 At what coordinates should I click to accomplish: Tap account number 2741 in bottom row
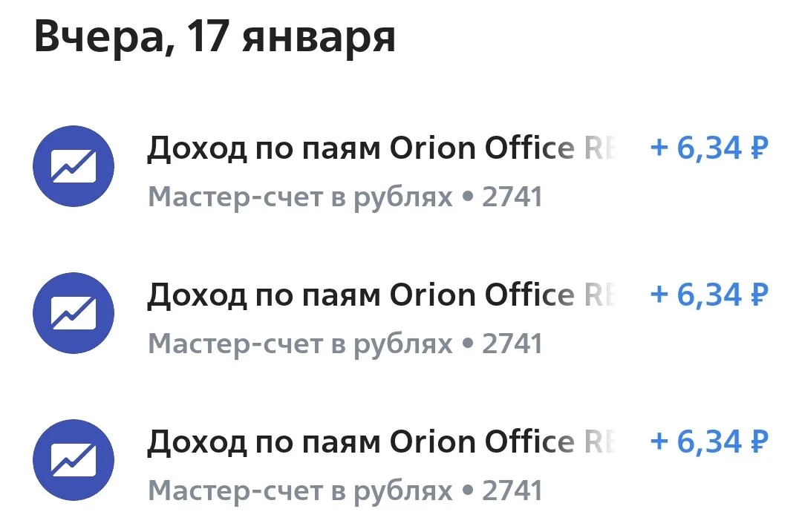click(512, 490)
